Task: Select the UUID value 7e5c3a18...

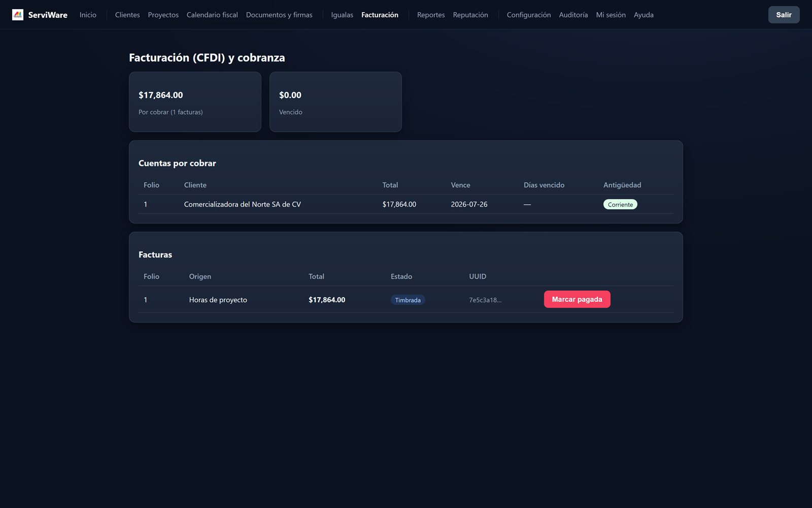Action: click(x=485, y=300)
